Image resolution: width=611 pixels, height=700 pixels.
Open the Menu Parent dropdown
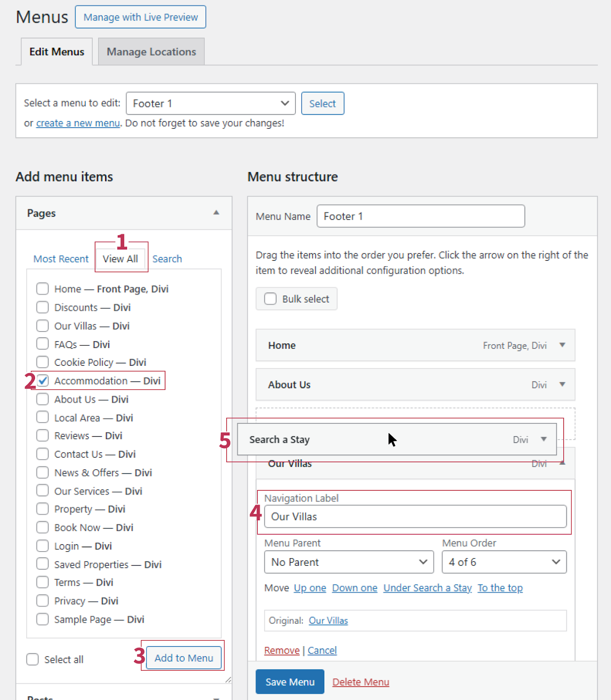(x=349, y=562)
